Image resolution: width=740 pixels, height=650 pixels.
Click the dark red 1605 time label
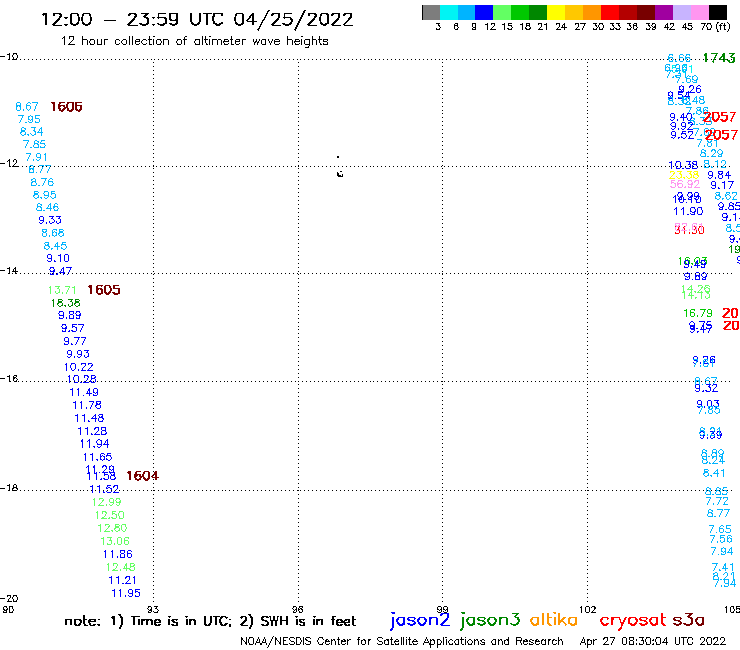tap(104, 290)
